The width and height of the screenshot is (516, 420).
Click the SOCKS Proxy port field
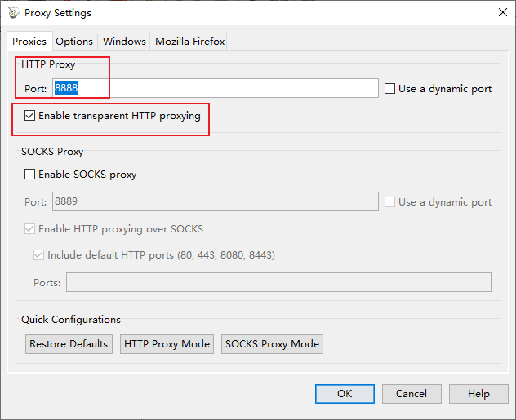pos(215,201)
